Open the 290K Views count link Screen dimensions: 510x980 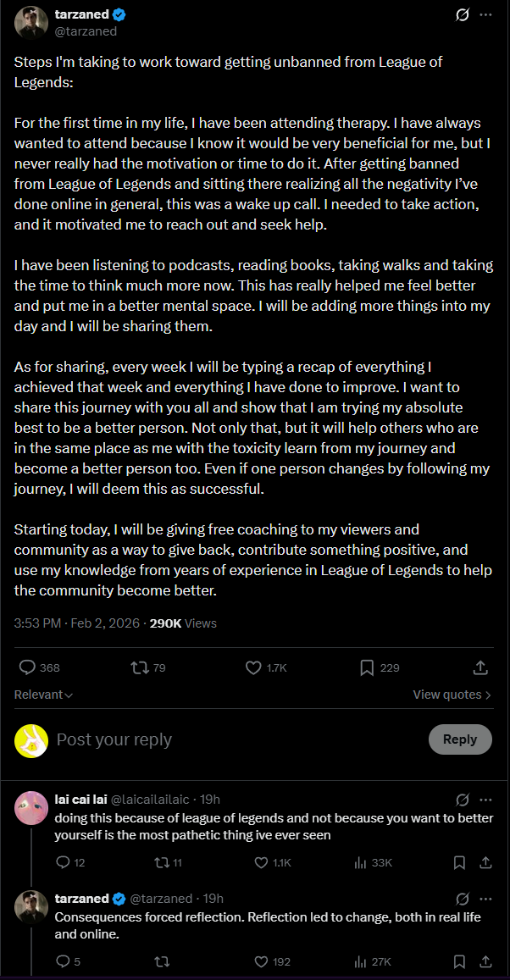click(183, 623)
